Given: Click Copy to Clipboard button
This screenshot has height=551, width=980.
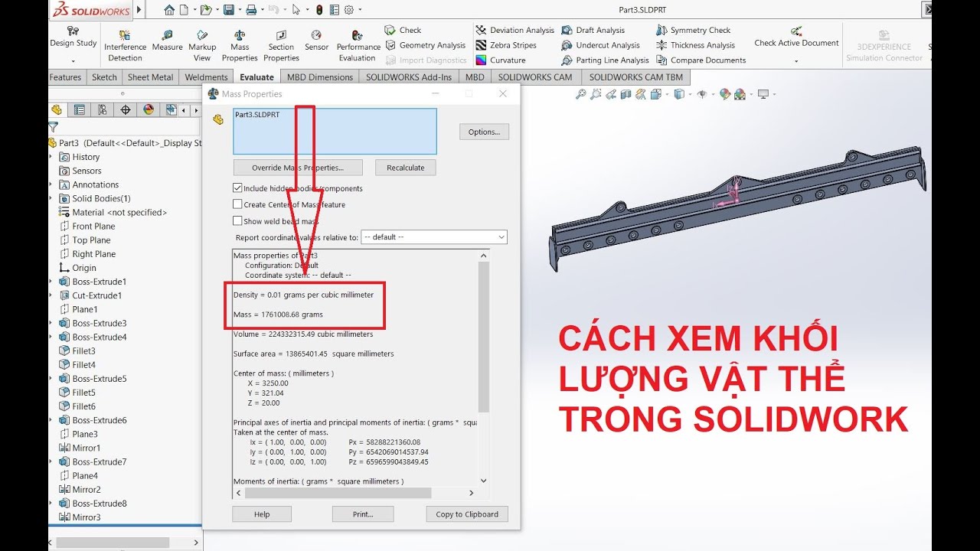Looking at the screenshot, I should pos(467,514).
